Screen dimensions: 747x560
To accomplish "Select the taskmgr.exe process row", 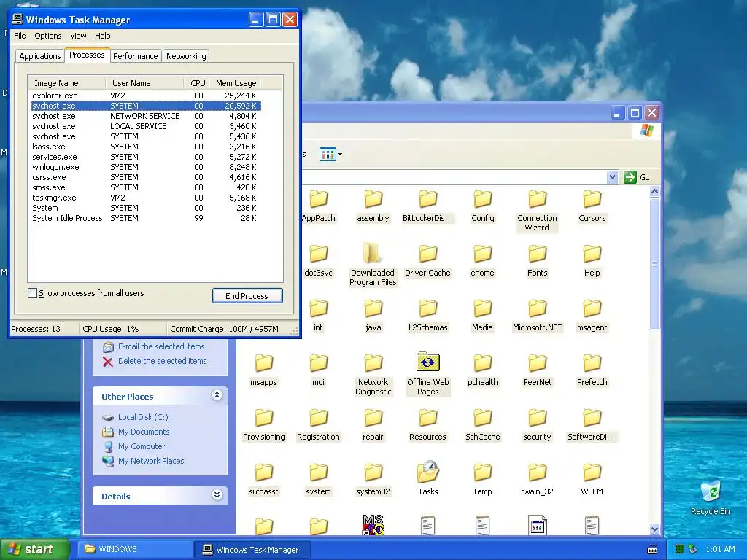I will tap(146, 198).
